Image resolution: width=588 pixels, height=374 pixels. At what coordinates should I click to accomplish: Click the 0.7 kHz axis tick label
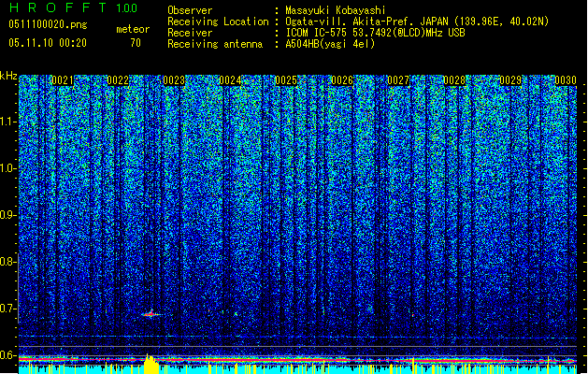point(8,309)
